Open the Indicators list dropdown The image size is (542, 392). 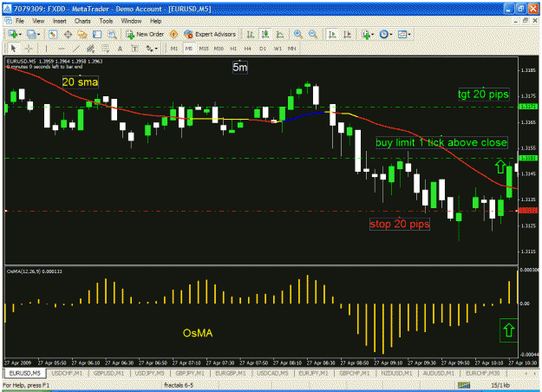pos(368,34)
